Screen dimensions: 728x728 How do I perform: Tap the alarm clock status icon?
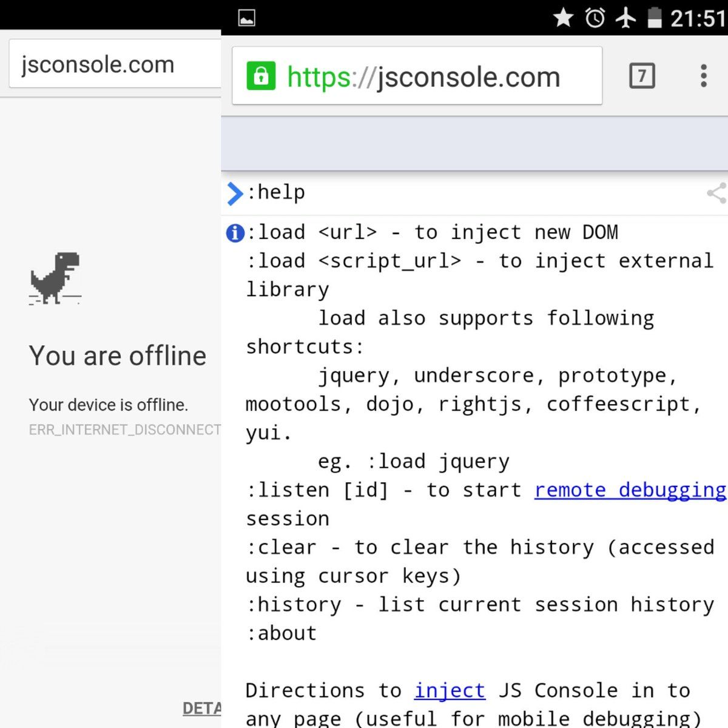click(595, 18)
